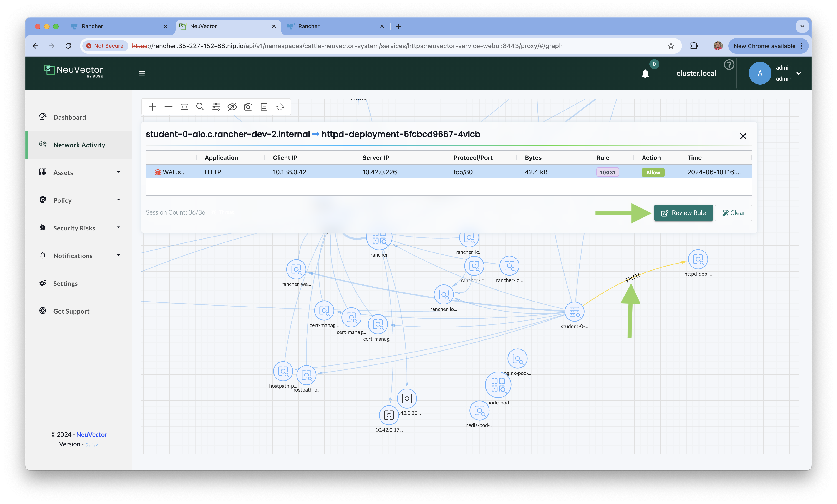Toggle the hidden nodes eye icon
This screenshot has width=837, height=504.
point(232,107)
